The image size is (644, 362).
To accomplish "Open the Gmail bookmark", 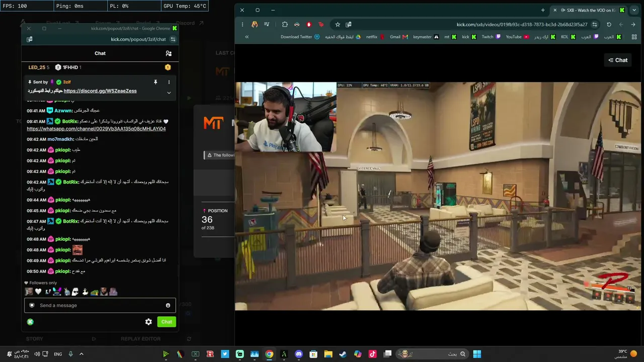I will 399,37.
